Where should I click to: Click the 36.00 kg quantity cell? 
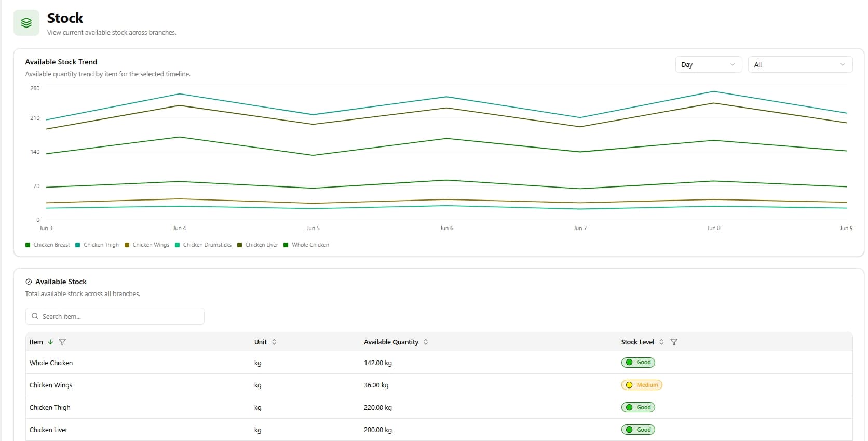coord(376,385)
